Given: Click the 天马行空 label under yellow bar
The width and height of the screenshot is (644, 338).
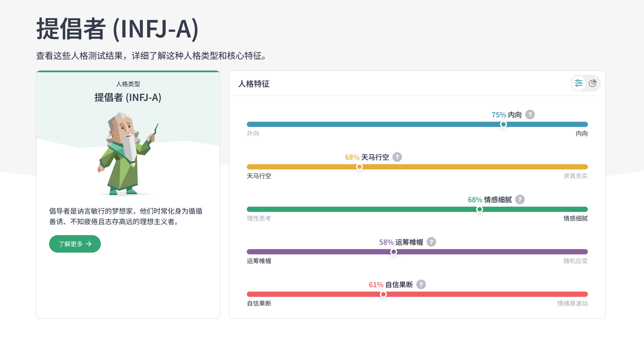Looking at the screenshot, I should (x=259, y=176).
